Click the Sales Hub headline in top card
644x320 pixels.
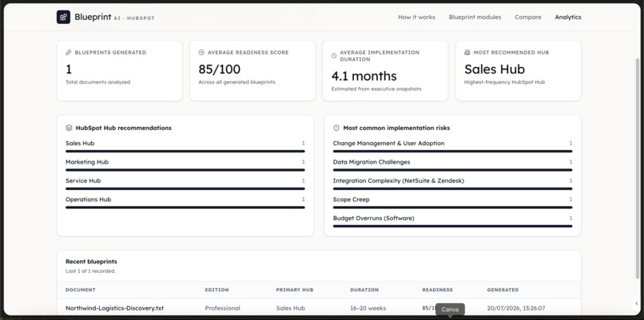coord(495,69)
